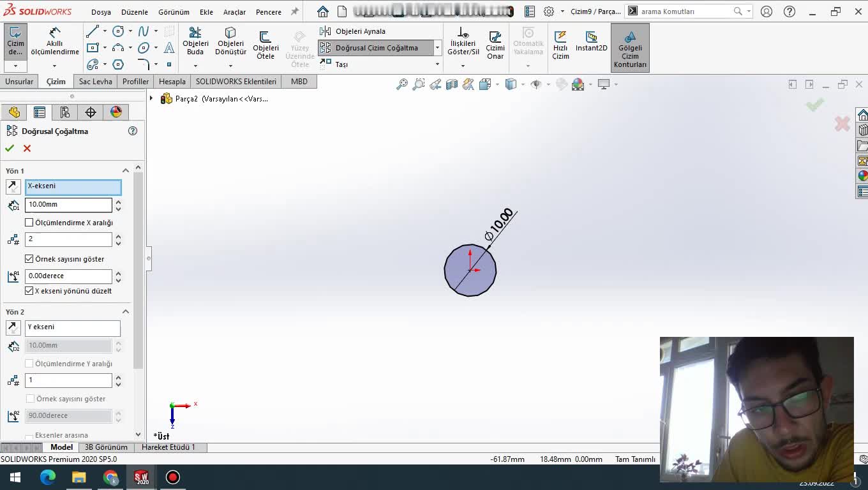
Task: Click the Yön 1 spacing 10.00mm field
Action: coord(68,205)
